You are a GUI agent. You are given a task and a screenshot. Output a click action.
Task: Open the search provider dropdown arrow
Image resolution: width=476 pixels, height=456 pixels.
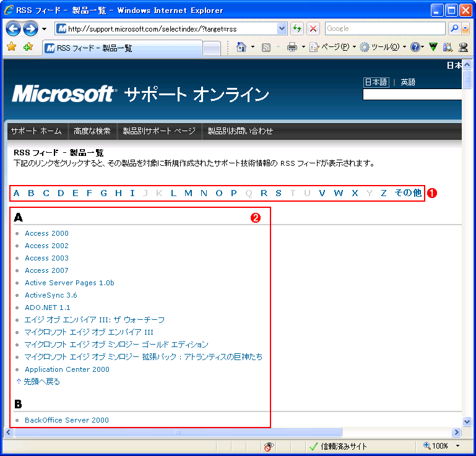(465, 28)
